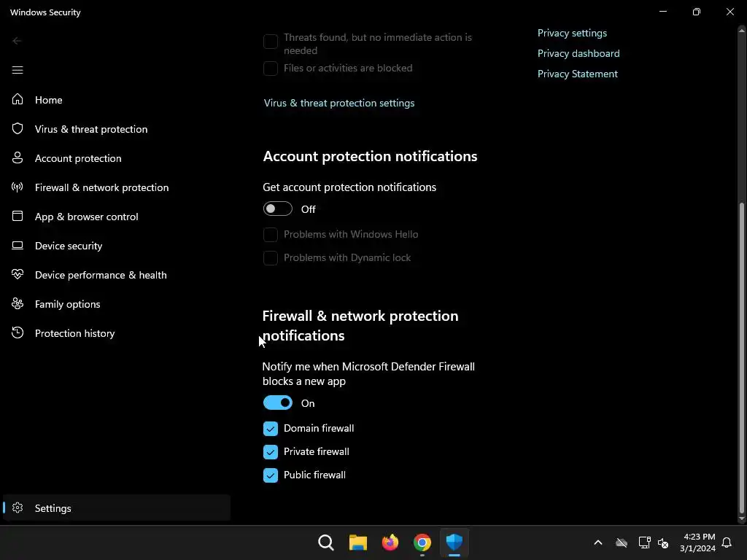
Task: Open Family options page
Action: click(x=67, y=304)
